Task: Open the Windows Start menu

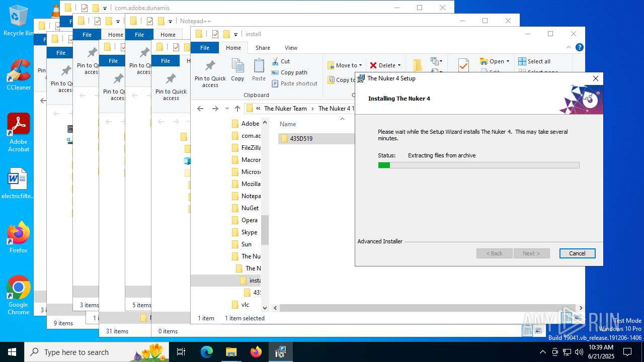Action: tap(12, 352)
